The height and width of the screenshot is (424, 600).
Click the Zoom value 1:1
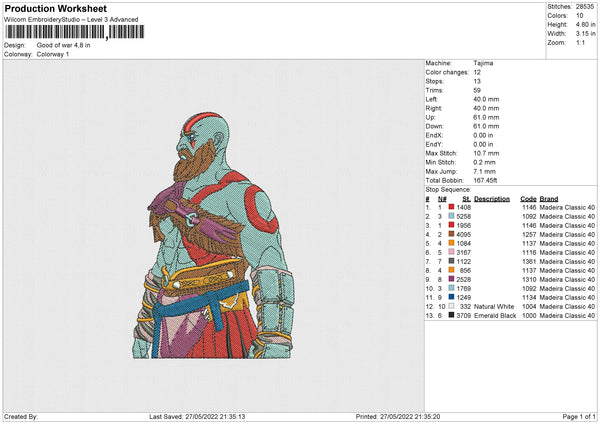[x=580, y=42]
